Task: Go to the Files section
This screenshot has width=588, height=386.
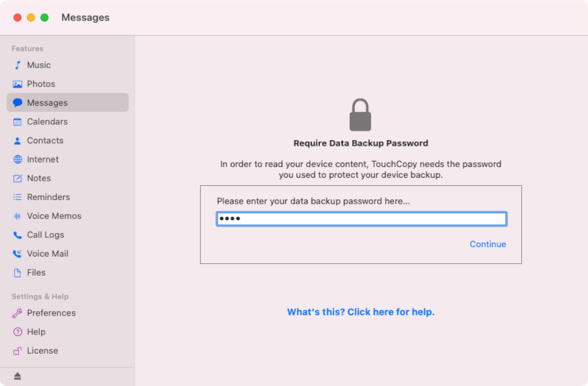Action: pyautogui.click(x=36, y=273)
